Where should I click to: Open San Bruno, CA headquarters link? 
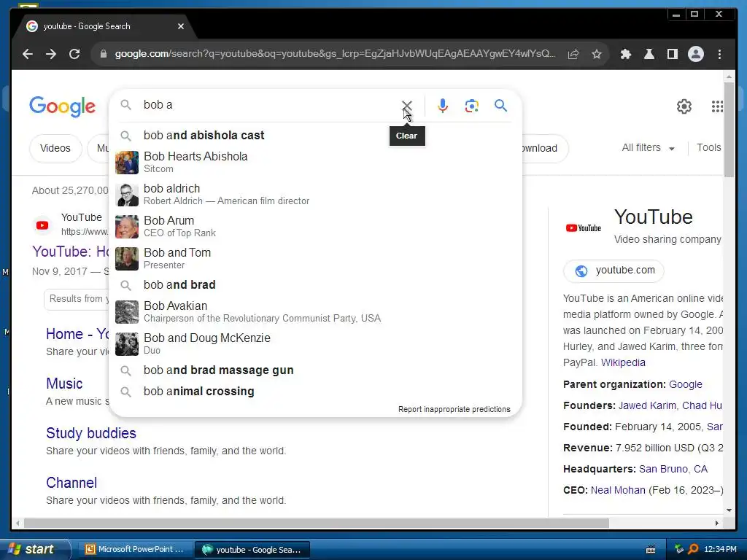point(673,469)
